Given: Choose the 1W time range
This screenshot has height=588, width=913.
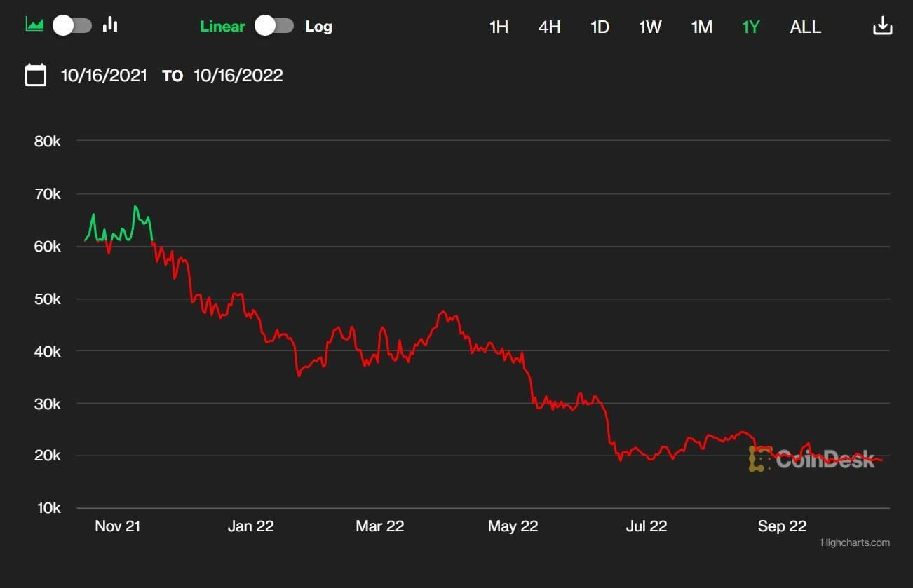Looking at the screenshot, I should click(x=650, y=27).
